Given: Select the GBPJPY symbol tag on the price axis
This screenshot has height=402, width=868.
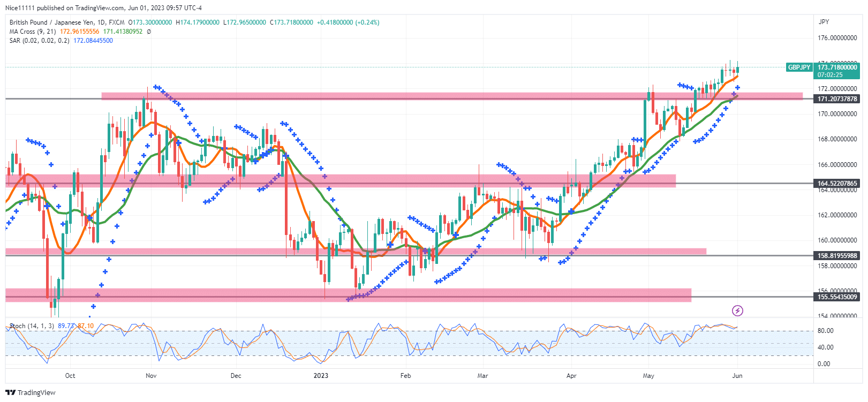Looking at the screenshot, I should click(x=799, y=67).
